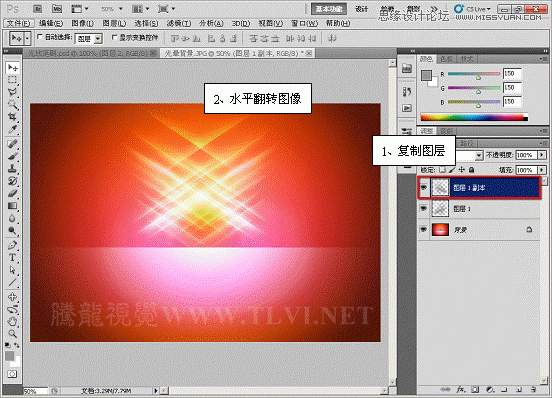Select the Eyedropper tool
The image size is (552, 398).
[x=13, y=129]
